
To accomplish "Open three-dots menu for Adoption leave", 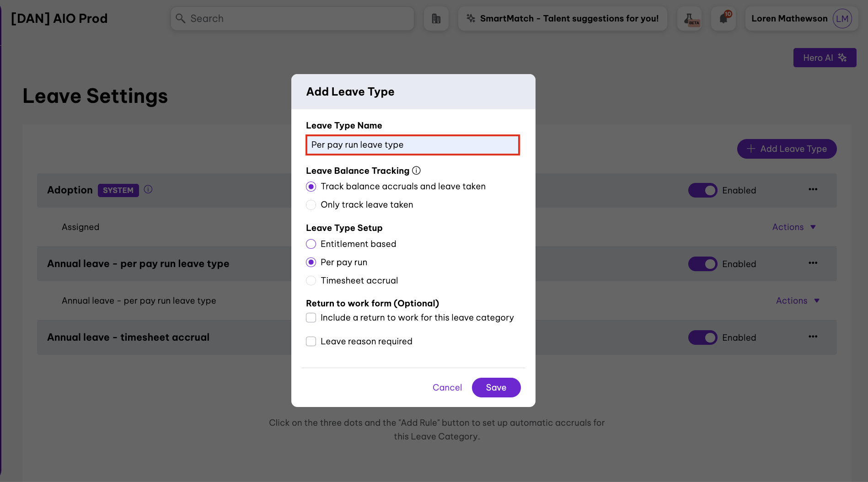I will coord(813,189).
